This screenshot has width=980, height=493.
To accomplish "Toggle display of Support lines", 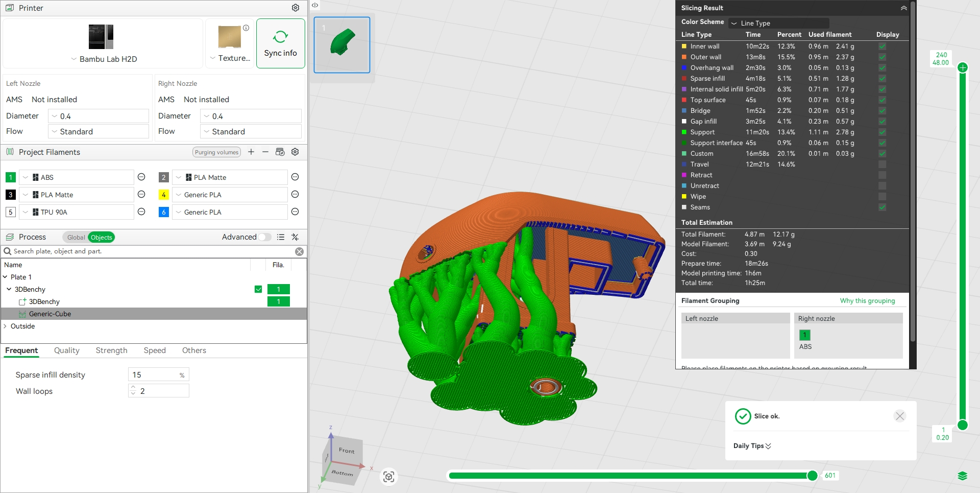I will click(x=882, y=132).
